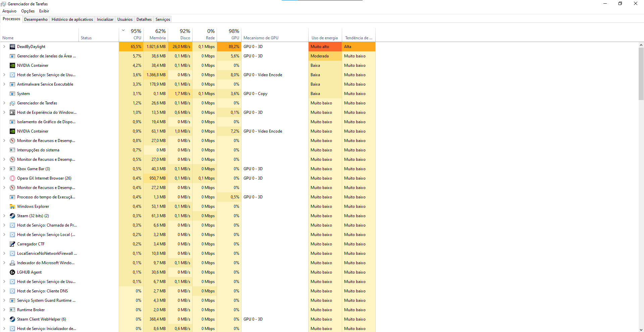Open the Arquivo menu

9,11
